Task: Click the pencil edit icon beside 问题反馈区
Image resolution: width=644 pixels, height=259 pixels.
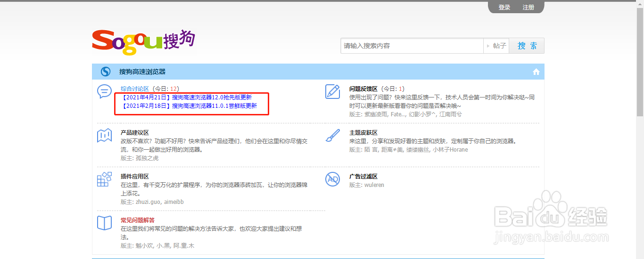Action: [x=333, y=91]
